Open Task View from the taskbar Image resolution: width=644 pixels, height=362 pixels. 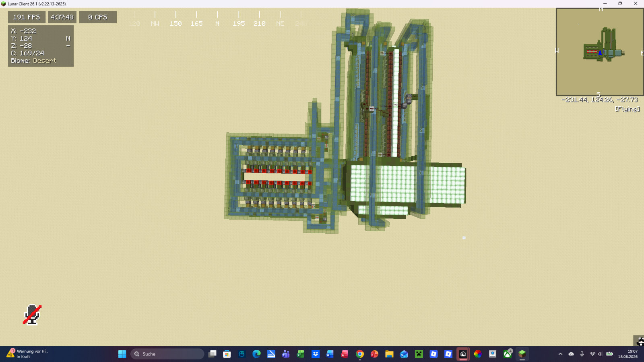213,354
